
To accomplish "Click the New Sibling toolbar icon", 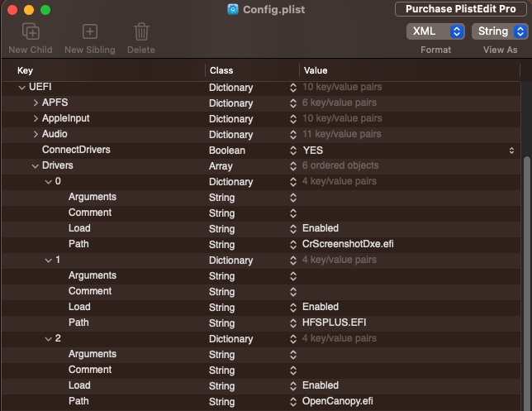I will tap(90, 31).
